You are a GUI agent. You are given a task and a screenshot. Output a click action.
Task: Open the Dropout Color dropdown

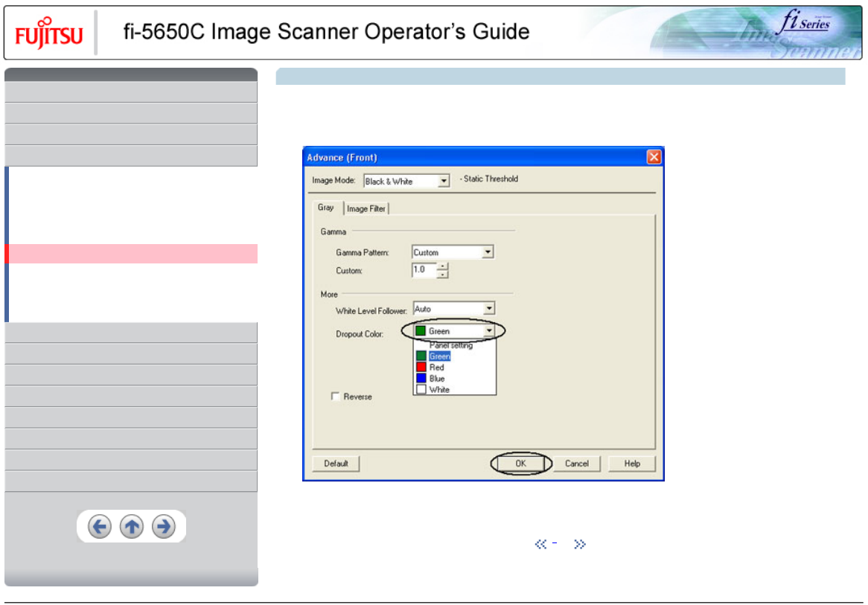pyautogui.click(x=489, y=331)
